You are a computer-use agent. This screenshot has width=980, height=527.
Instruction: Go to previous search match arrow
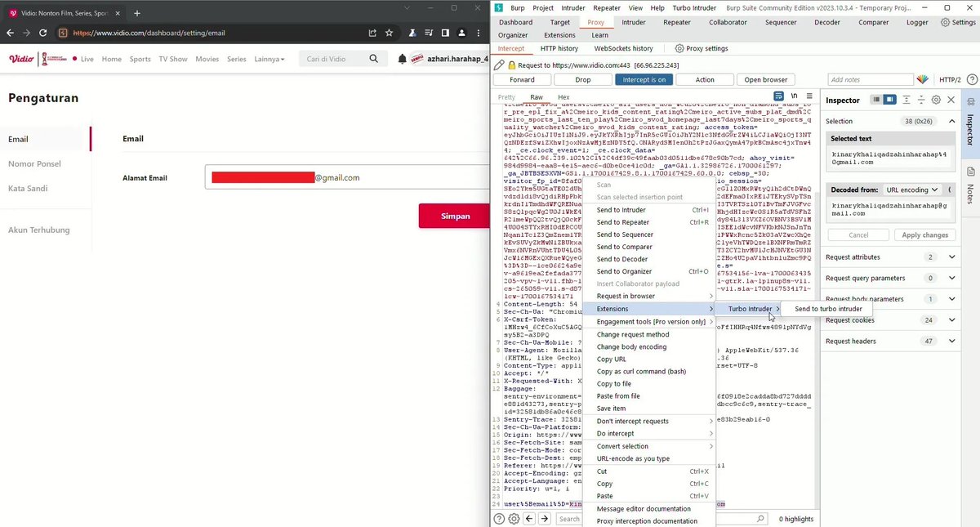529,519
